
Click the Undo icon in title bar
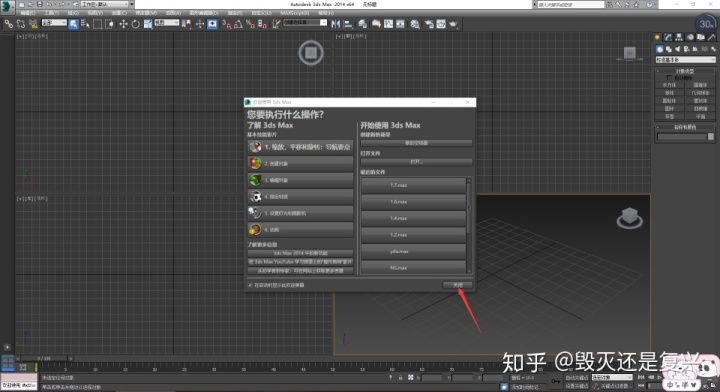pos(49,4)
